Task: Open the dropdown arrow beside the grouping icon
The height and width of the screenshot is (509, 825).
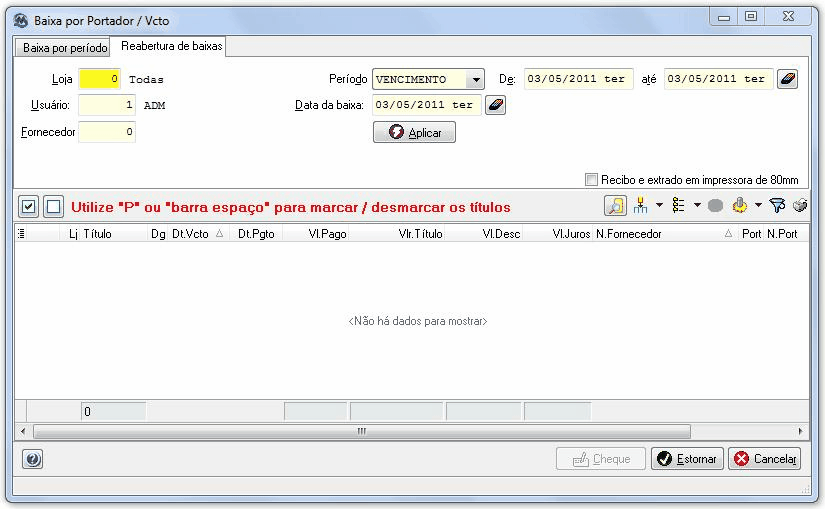Action: click(659, 205)
